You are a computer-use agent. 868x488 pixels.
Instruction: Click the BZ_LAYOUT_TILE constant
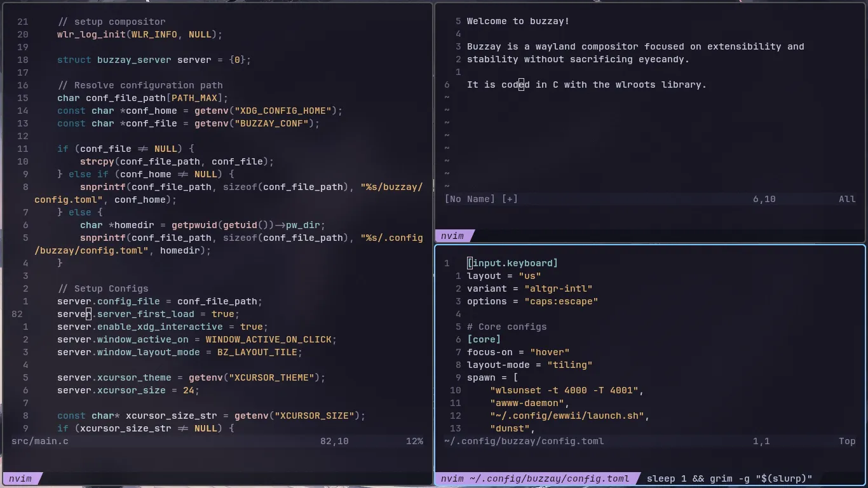click(x=257, y=352)
